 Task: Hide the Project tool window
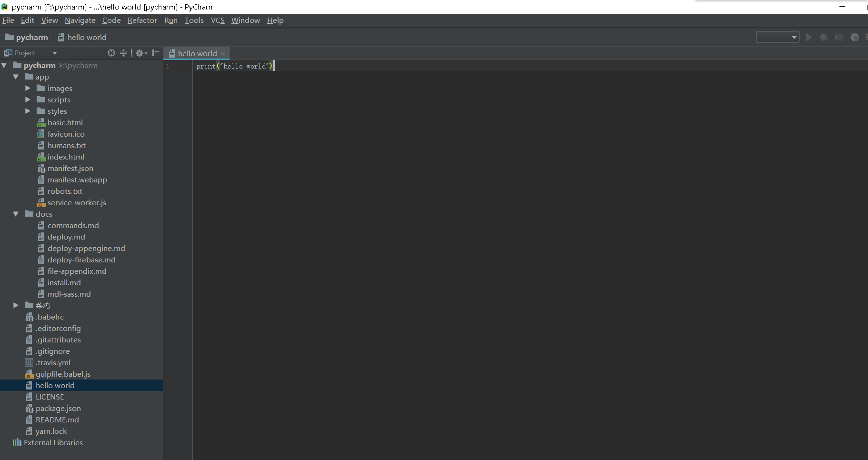pyautogui.click(x=155, y=53)
